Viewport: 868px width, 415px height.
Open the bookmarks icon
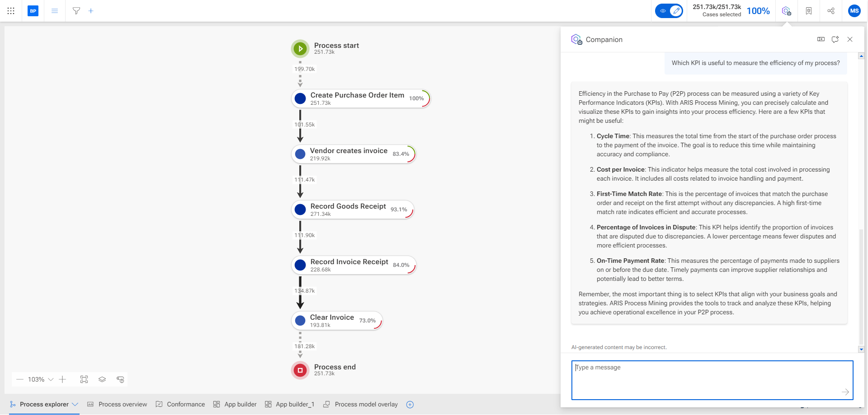[809, 11]
